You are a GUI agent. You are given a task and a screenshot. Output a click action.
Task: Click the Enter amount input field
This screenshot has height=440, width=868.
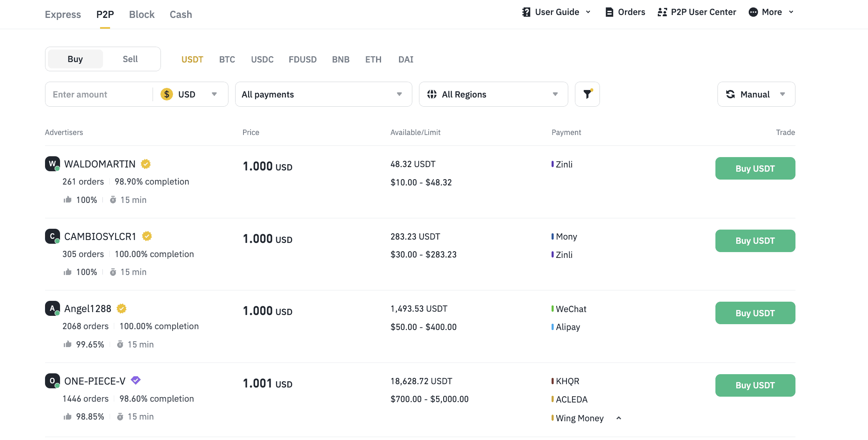click(98, 94)
